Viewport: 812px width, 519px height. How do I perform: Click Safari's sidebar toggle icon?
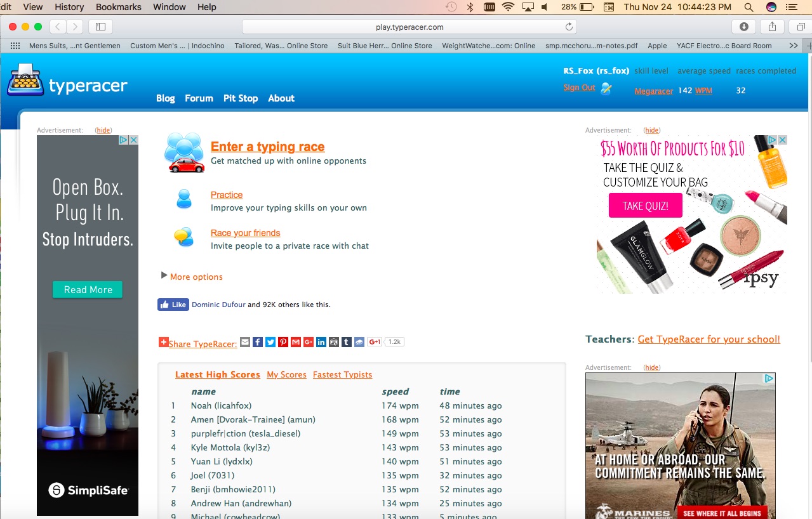click(x=100, y=27)
